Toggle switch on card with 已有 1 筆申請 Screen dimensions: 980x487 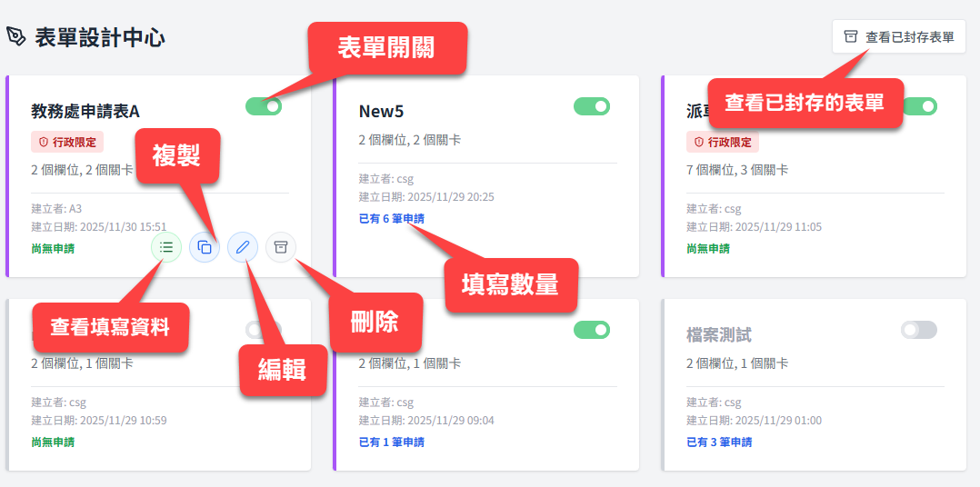pos(592,330)
